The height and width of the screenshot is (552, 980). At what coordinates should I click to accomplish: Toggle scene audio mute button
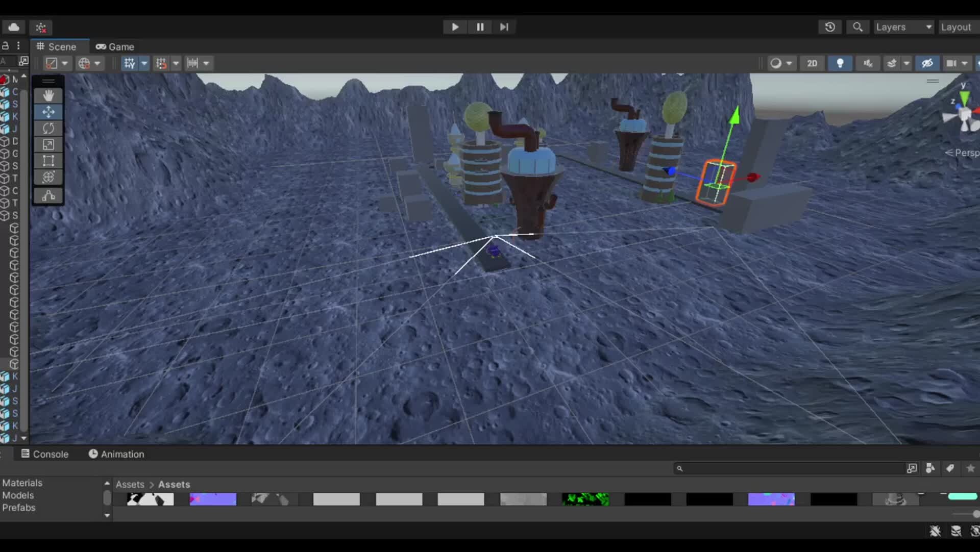(868, 63)
